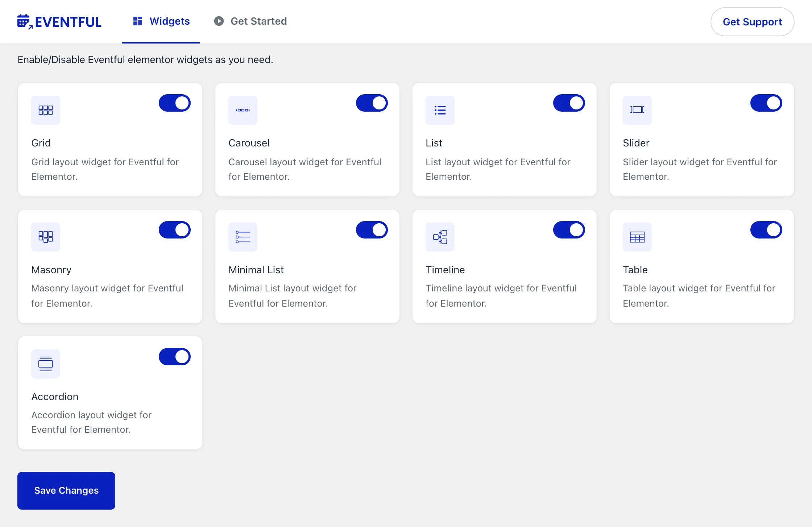812x527 pixels.
Task: Click the Slider widget icon
Action: pyautogui.click(x=637, y=110)
